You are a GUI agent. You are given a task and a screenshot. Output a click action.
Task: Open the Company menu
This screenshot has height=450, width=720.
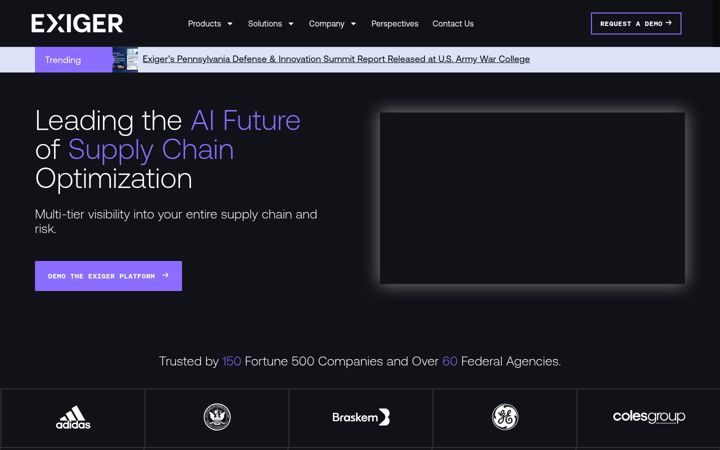tap(326, 23)
